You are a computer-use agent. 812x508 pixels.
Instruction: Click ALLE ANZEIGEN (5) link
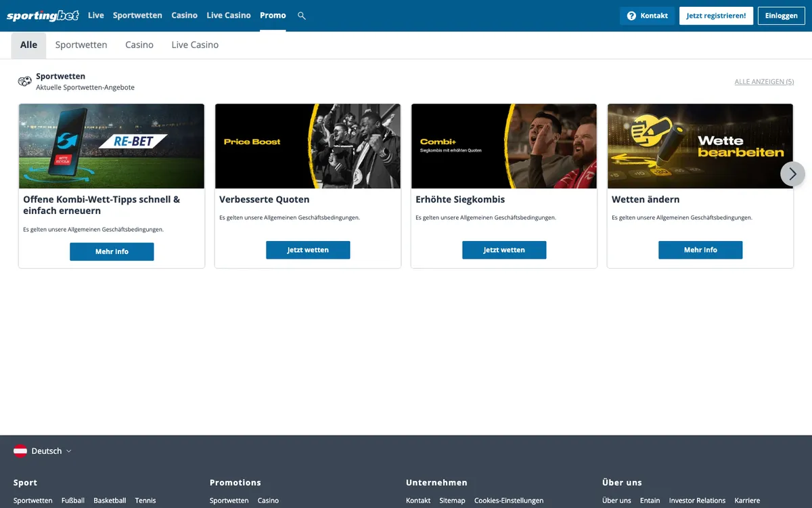(x=765, y=82)
